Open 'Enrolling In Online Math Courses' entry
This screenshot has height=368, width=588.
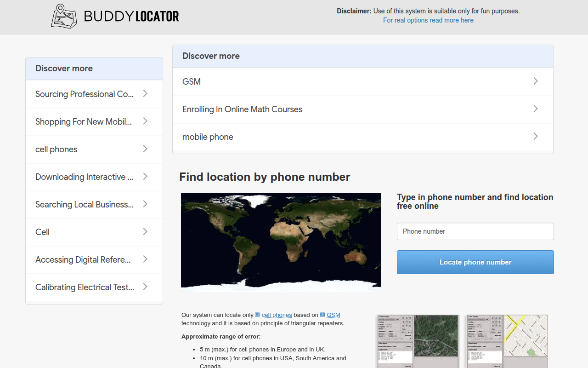point(363,109)
